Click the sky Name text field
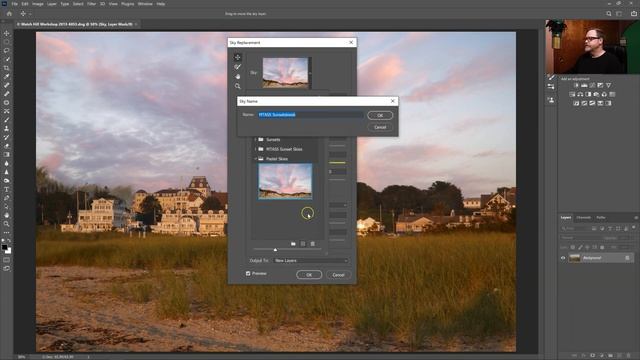Screen dimensions: 640x360 tap(310, 115)
